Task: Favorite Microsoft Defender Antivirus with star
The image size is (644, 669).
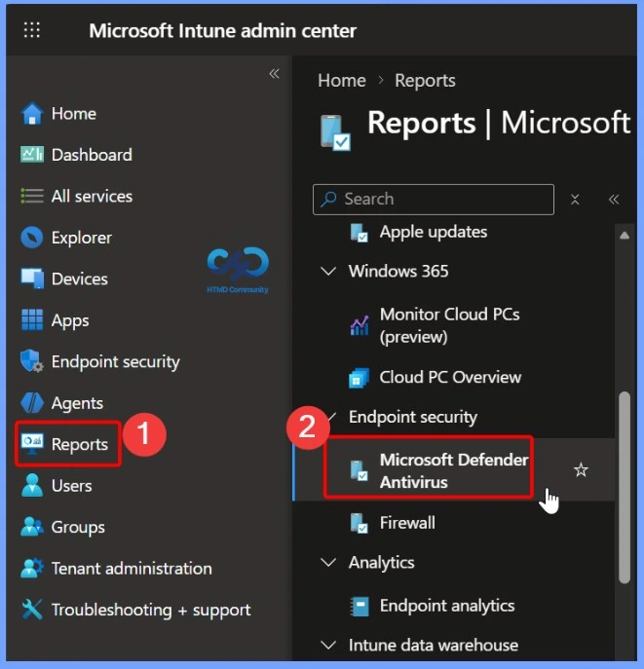Action: 581,469
